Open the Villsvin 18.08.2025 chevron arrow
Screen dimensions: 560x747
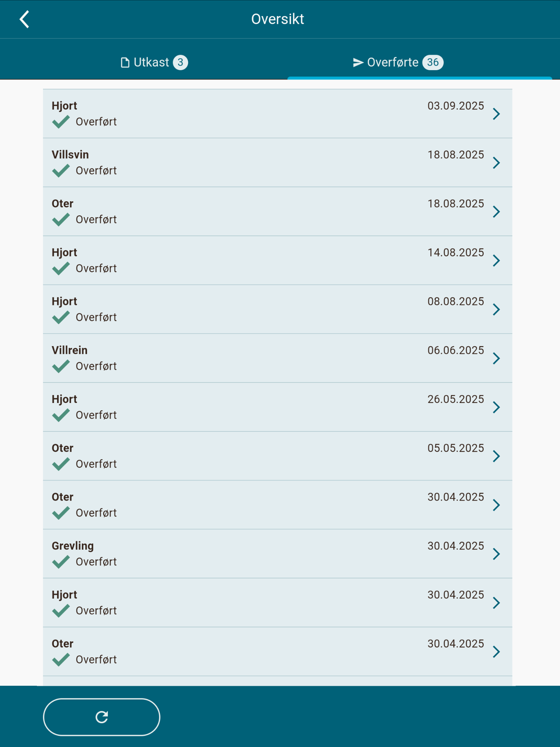tap(496, 163)
